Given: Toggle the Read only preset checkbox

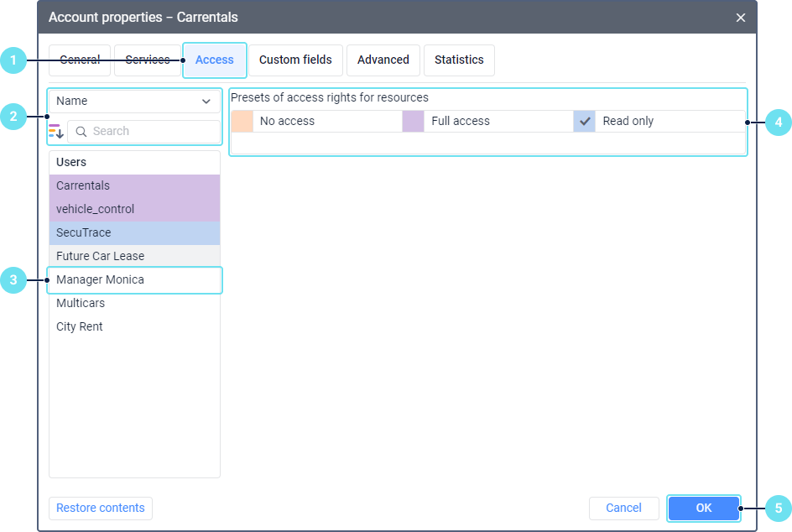Looking at the screenshot, I should coord(585,121).
